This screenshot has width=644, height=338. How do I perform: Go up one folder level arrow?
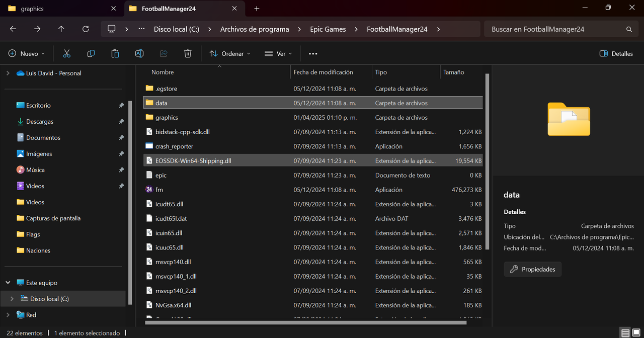(61, 29)
